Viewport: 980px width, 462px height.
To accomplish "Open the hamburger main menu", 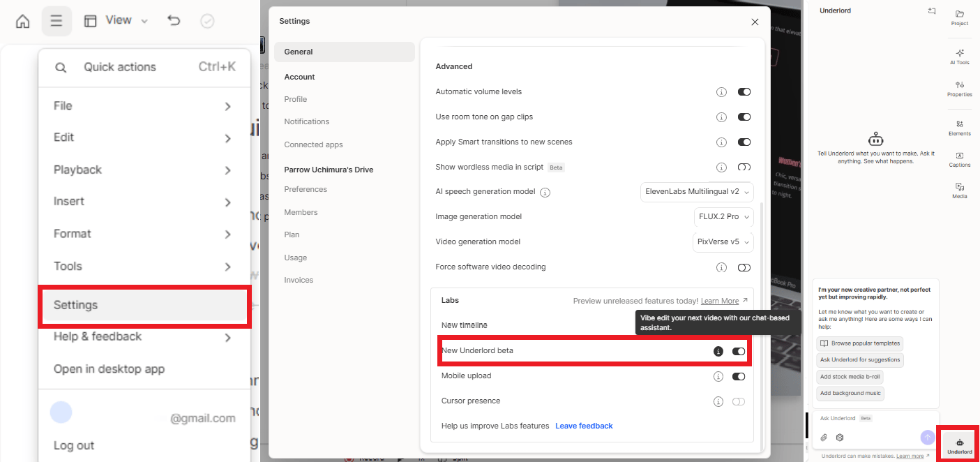I will pyautogui.click(x=56, y=21).
